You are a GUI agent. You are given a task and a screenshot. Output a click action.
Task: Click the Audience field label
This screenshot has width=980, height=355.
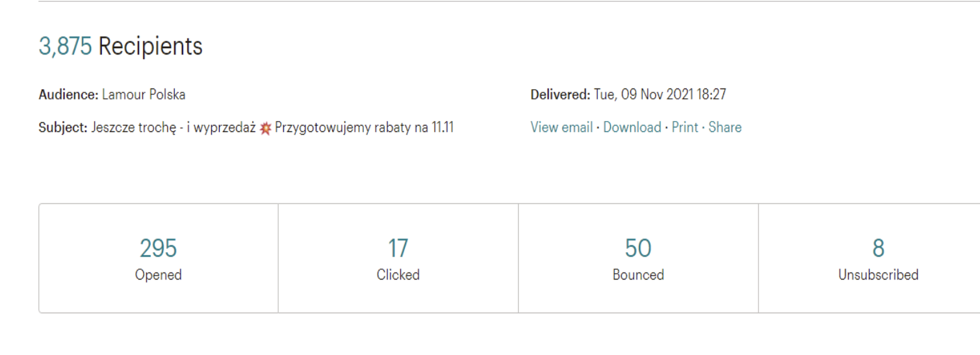coord(69,95)
